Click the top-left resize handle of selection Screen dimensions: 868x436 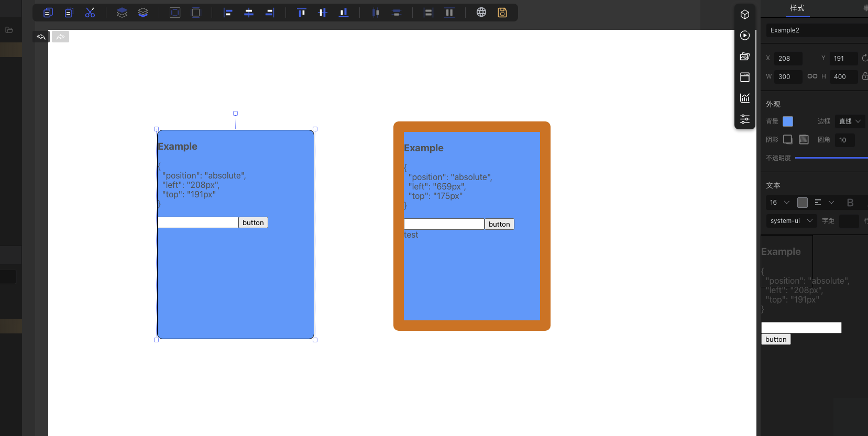click(x=156, y=129)
